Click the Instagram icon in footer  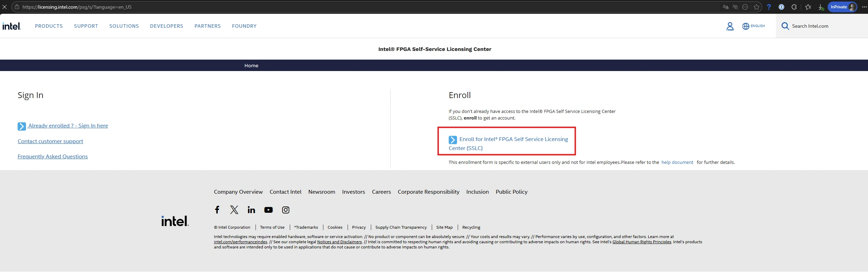[286, 210]
